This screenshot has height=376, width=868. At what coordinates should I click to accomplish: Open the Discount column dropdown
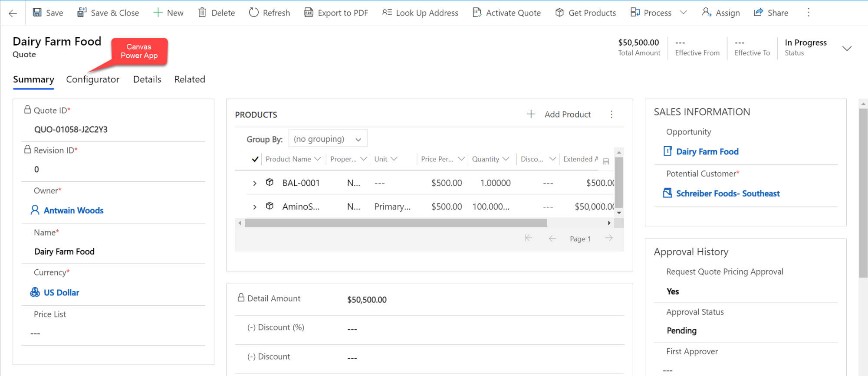pos(552,159)
